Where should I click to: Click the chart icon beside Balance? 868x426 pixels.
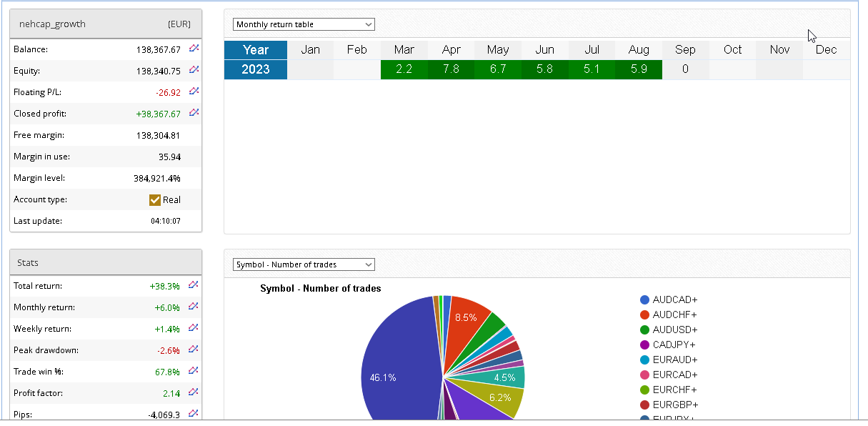194,49
